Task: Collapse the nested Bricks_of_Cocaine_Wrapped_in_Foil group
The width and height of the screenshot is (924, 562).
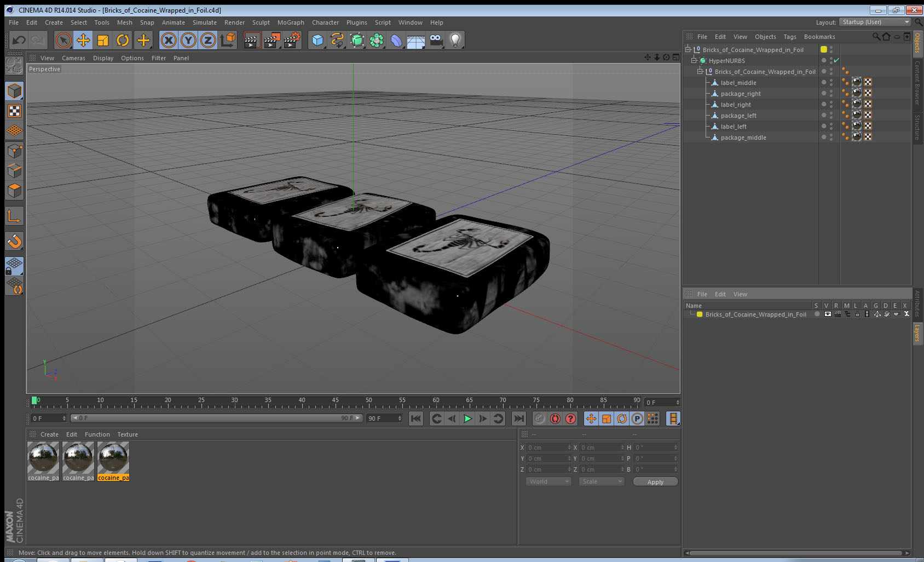Action: [x=700, y=71]
